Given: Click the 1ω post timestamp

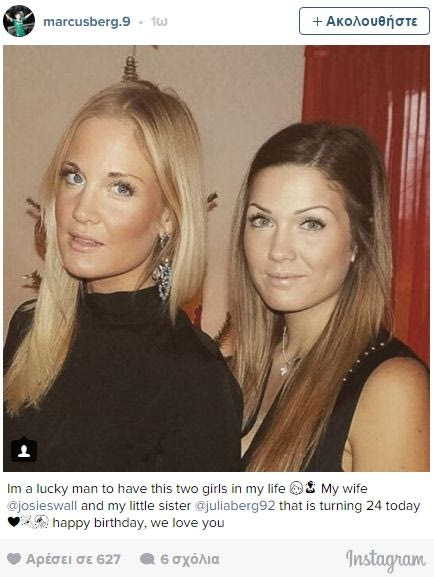Looking at the screenshot, I should tap(159, 22).
